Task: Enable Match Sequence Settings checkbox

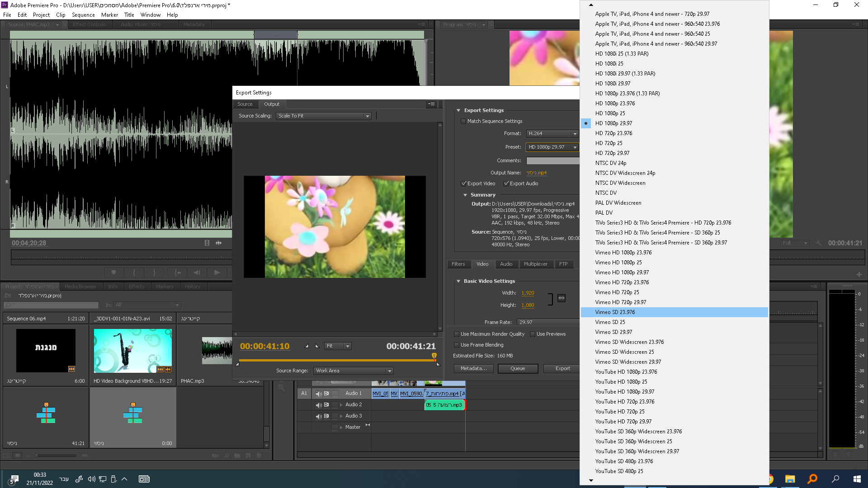Action: (463, 122)
